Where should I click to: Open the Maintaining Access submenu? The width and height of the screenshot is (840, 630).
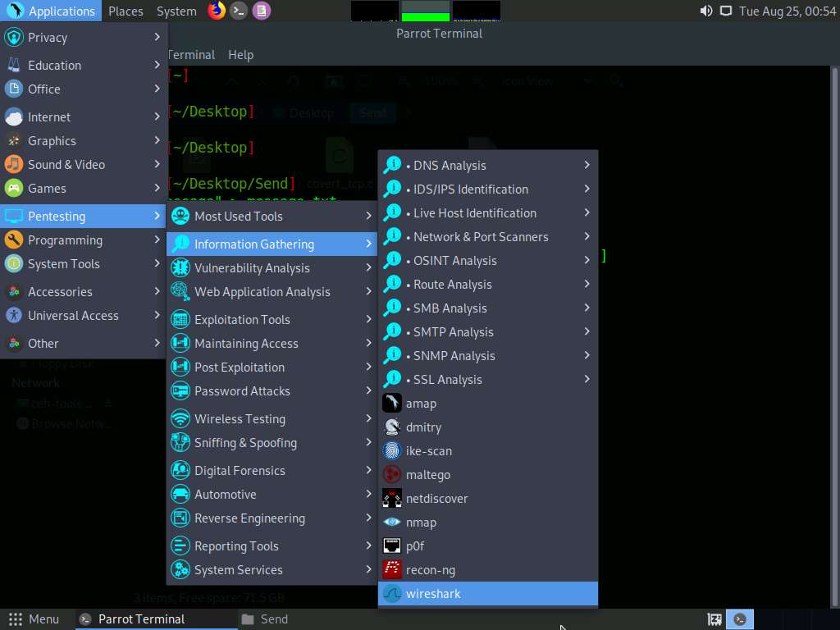[272, 343]
